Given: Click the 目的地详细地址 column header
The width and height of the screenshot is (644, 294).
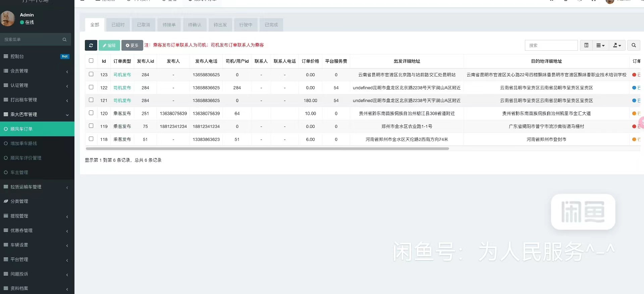Looking at the screenshot, I should click(546, 61).
